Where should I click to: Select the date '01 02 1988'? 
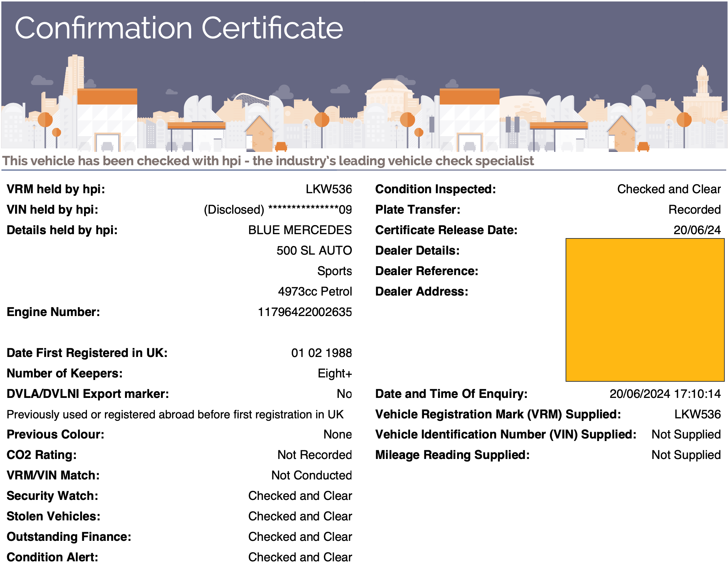pos(322,353)
